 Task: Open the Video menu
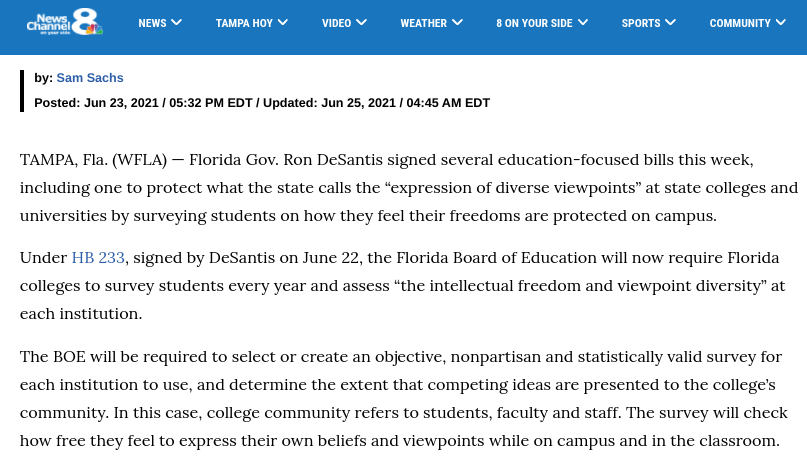click(336, 23)
